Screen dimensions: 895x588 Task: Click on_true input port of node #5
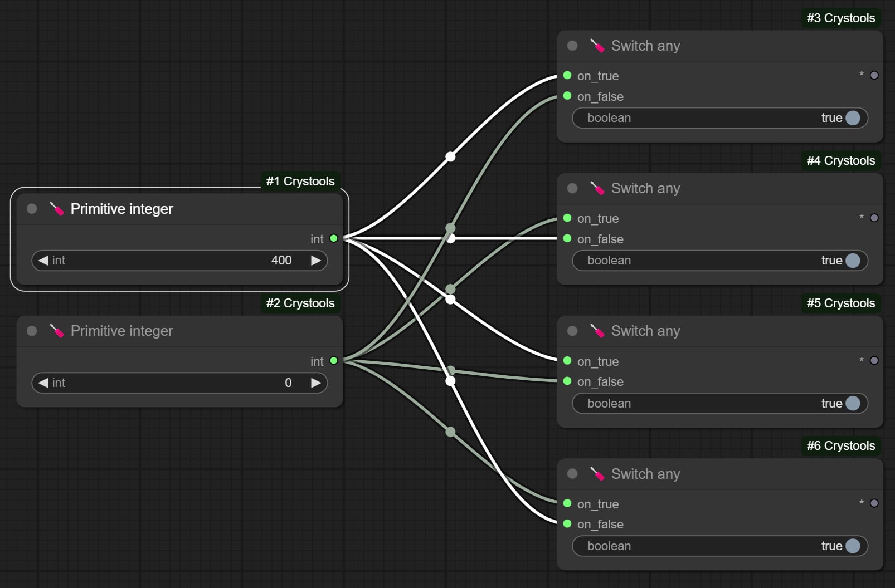[567, 361]
